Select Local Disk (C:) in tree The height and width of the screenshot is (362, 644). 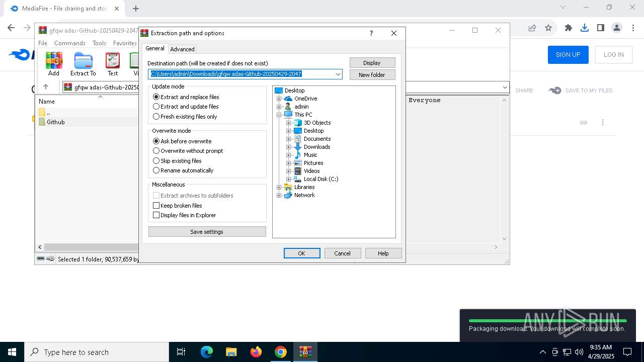[320, 179]
